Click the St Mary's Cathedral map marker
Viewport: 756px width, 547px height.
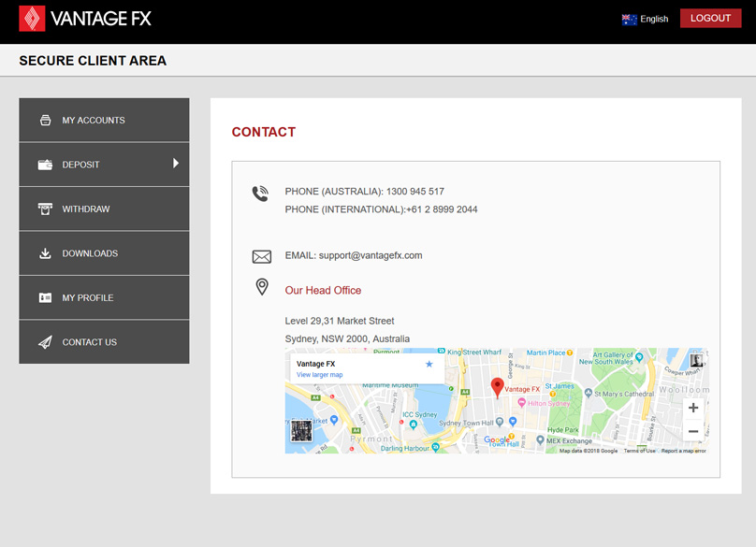point(589,393)
